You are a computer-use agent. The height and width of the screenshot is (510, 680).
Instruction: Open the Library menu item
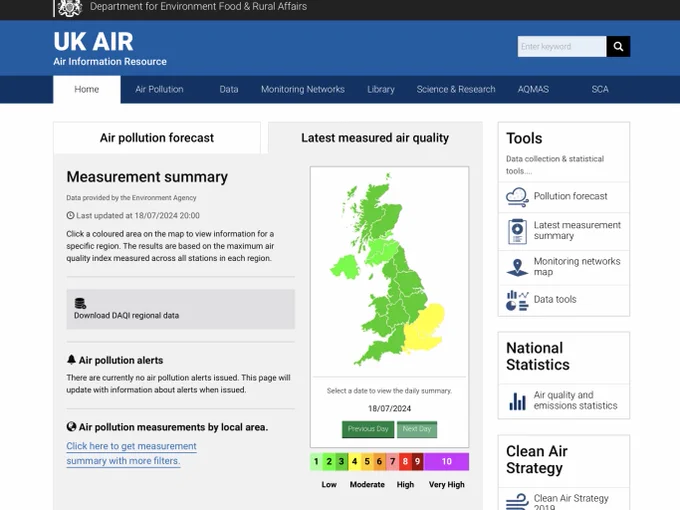click(x=381, y=89)
